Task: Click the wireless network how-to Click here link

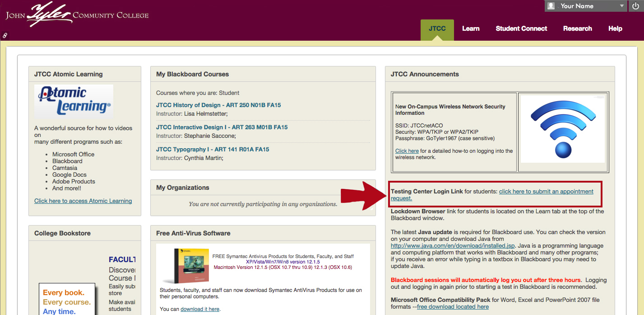Action: [407, 151]
